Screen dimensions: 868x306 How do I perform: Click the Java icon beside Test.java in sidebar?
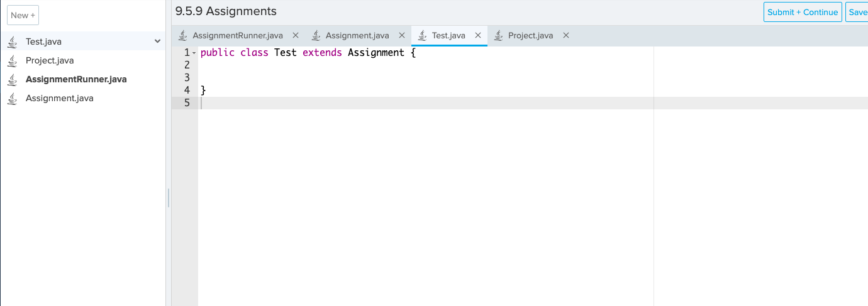(12, 41)
